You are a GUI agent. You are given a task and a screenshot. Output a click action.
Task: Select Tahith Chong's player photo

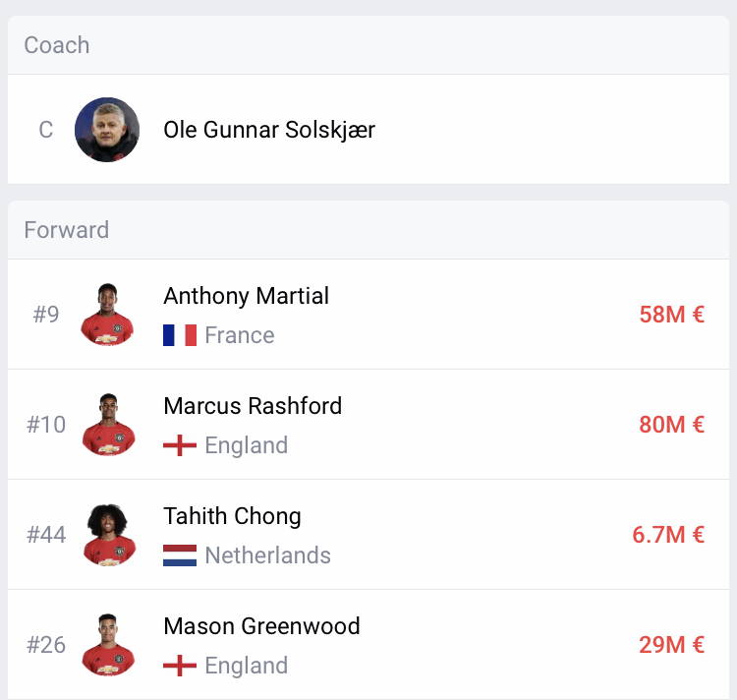(x=107, y=535)
